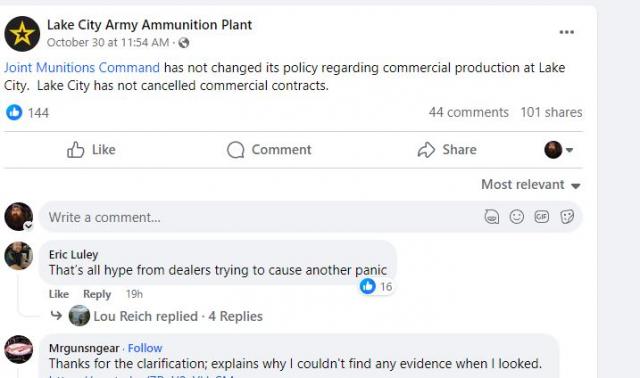This screenshot has height=378, width=640.
Task: Change comment sorting from Most relevant
Action: tap(531, 185)
